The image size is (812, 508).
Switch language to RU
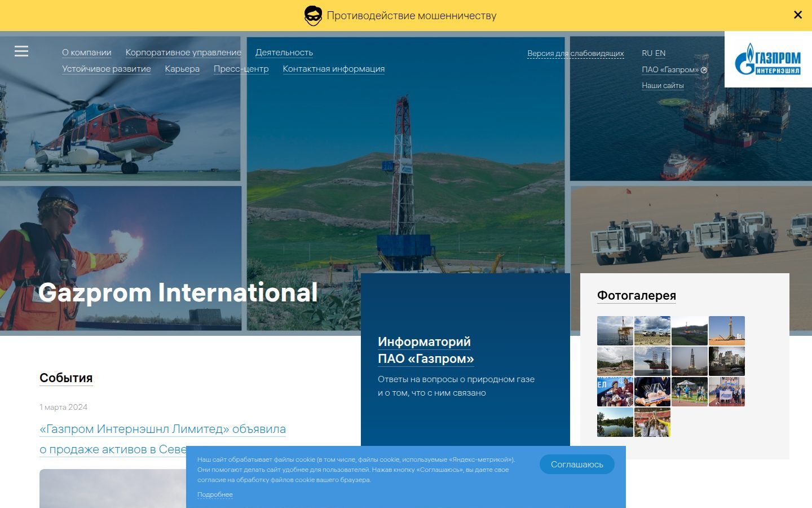pos(647,53)
